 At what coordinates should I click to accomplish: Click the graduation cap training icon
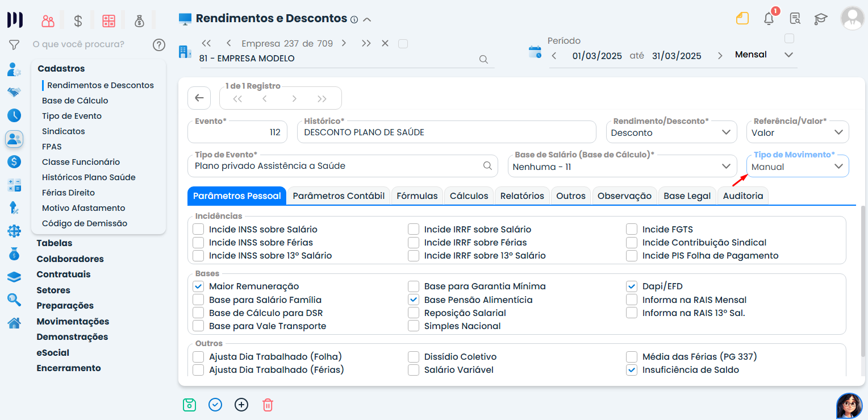[x=821, y=19]
